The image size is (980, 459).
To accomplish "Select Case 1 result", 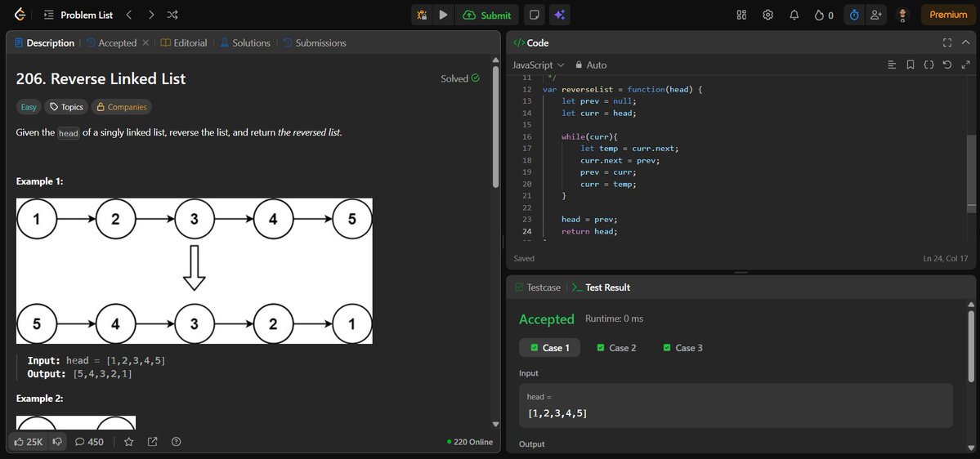I will click(x=549, y=348).
